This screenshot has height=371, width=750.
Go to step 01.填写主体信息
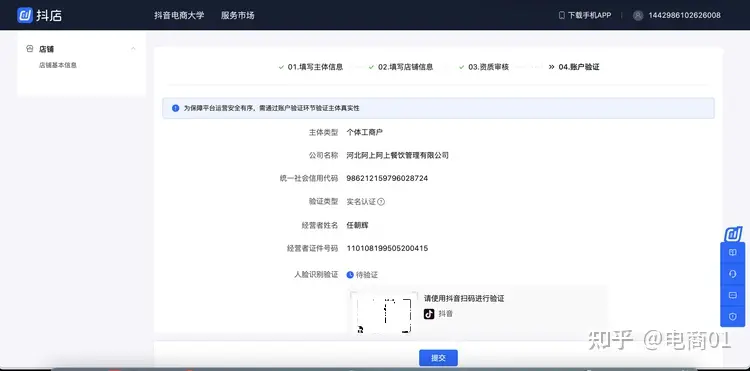(x=315, y=67)
